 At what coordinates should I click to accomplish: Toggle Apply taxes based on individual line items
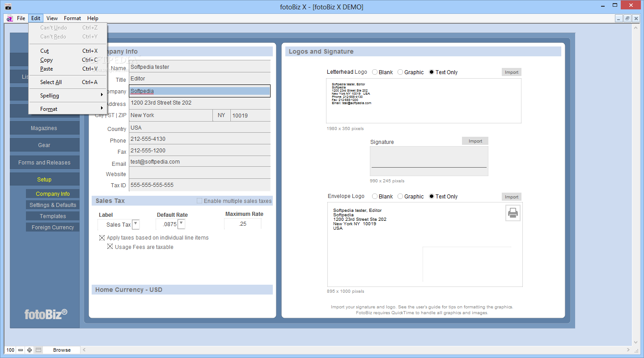(x=102, y=238)
